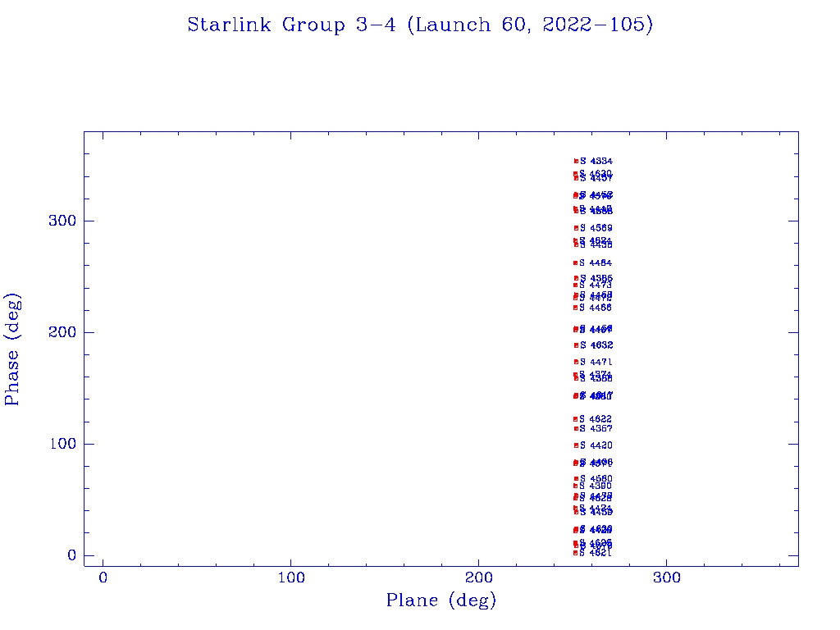Viewport: 840px width, 630px height.
Task: Click the 100 tick label on Plane axis
Action: (x=291, y=577)
